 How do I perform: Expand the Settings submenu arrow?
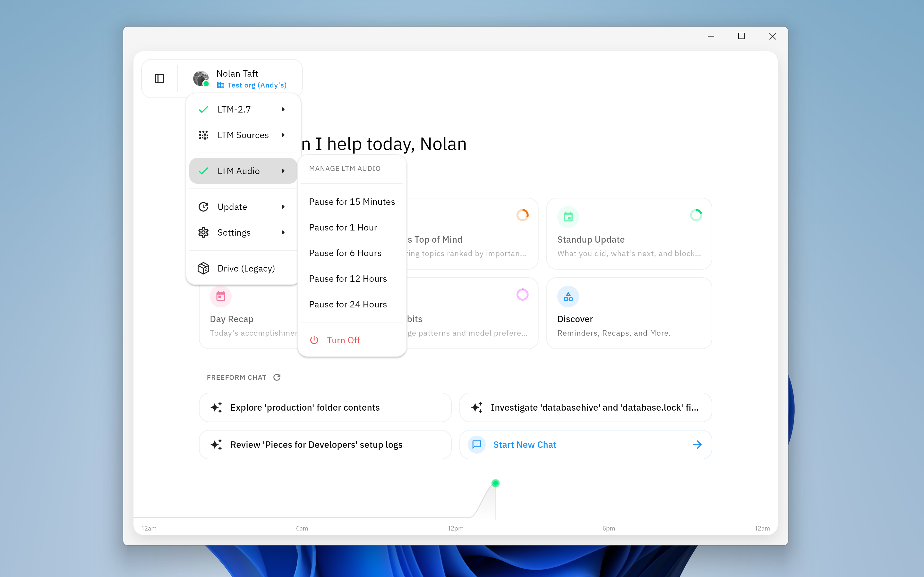(283, 232)
